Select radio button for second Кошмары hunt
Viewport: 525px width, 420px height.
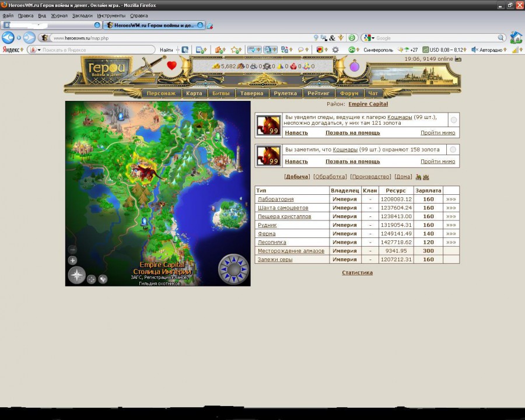pos(453,150)
